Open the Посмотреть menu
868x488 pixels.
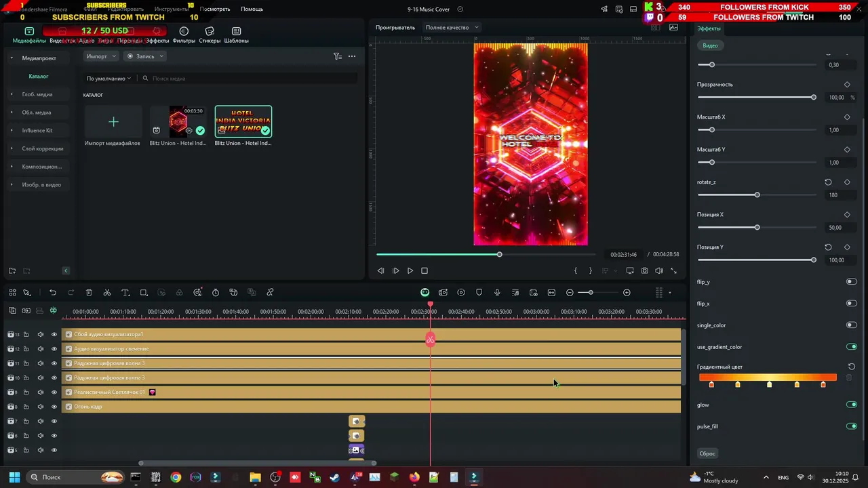coord(215,9)
